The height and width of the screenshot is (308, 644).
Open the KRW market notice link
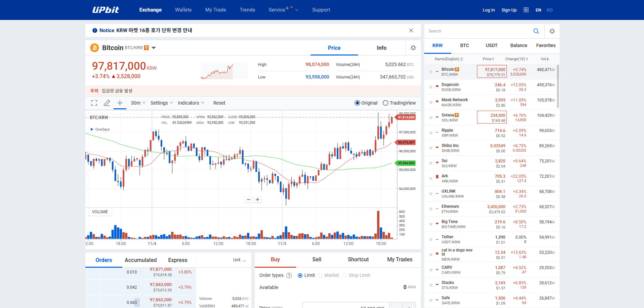154,30
